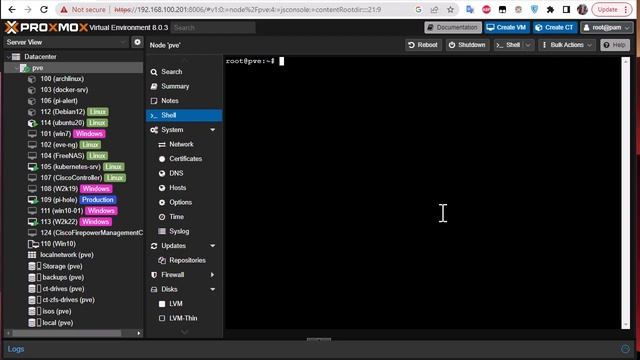640x360 pixels.
Task: Click the browser profile avatar
Action: pyautogui.click(x=582, y=9)
